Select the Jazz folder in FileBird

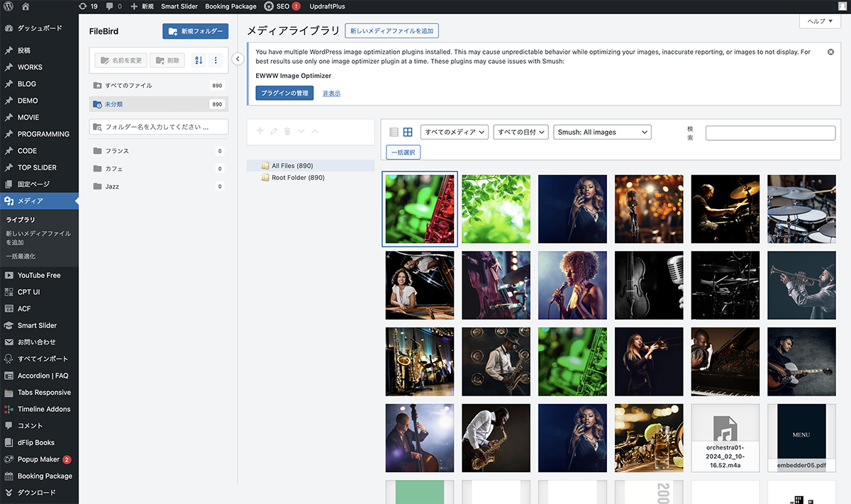click(112, 186)
